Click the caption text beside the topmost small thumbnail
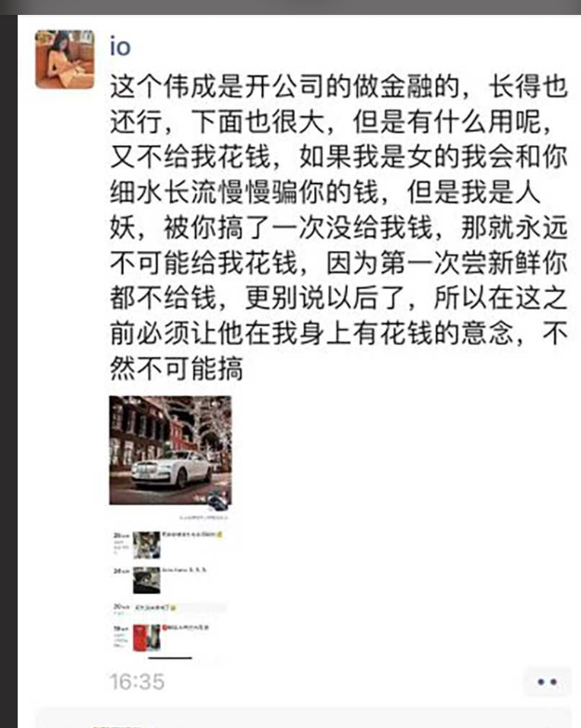Viewport: 581px width, 728px height. 192,535
